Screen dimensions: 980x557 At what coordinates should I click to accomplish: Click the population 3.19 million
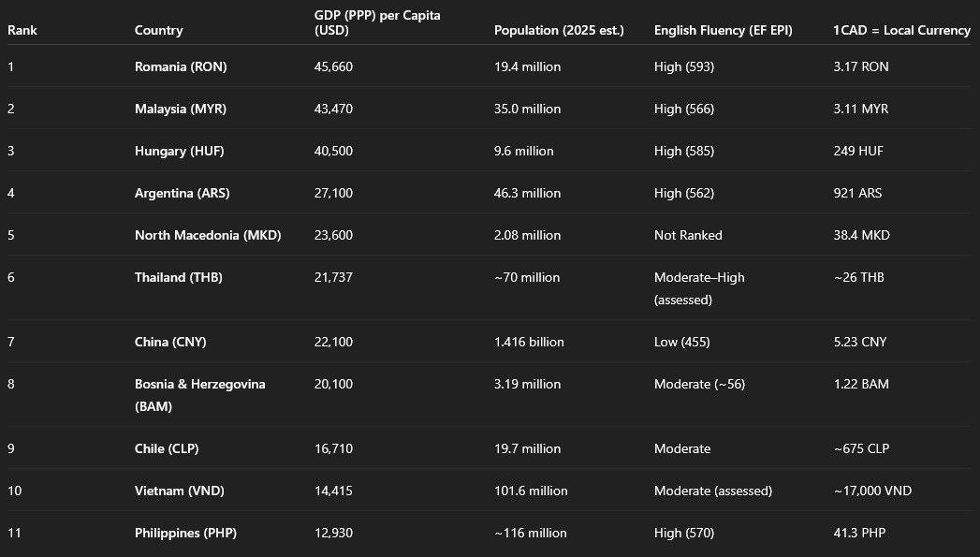(x=527, y=384)
